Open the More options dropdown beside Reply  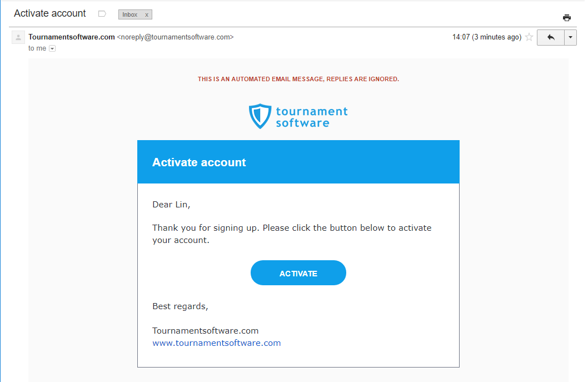tap(571, 37)
